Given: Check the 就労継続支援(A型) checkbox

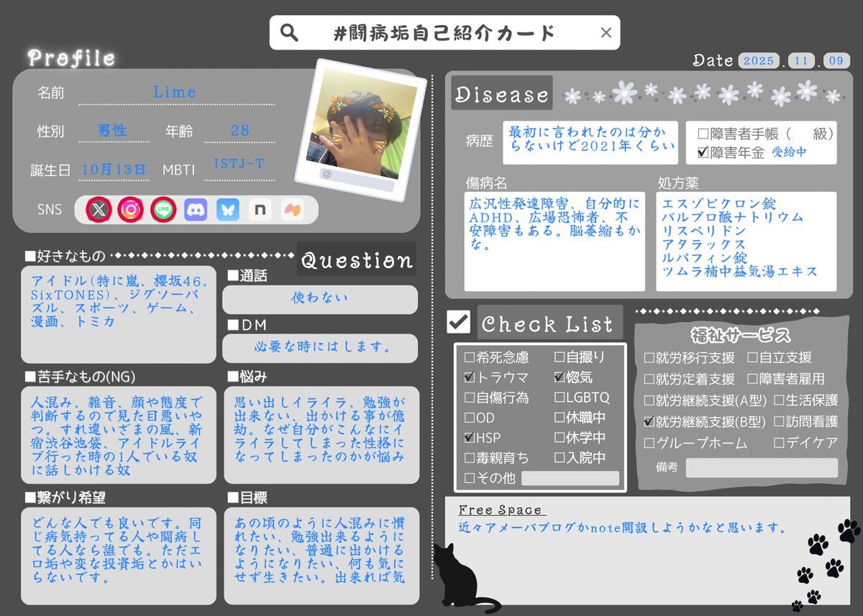Looking at the screenshot, I should (649, 400).
